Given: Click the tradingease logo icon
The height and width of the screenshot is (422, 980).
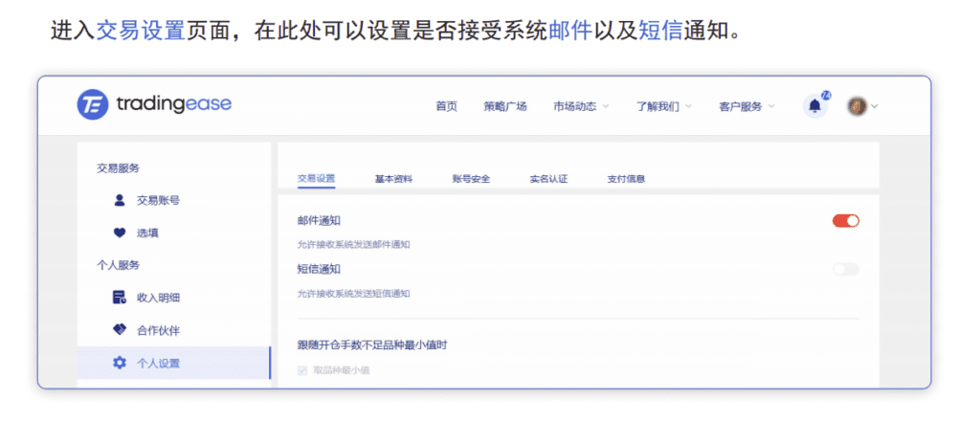Looking at the screenshot, I should tap(93, 104).
